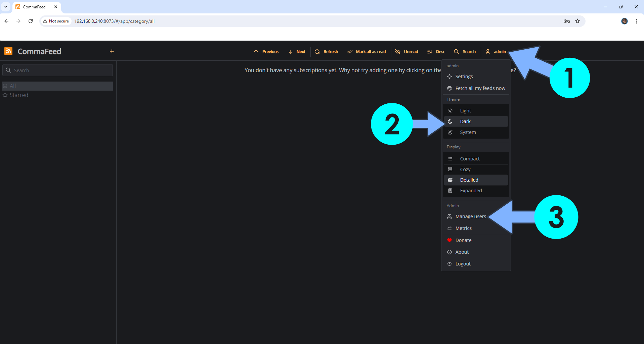Click the sidebar Search input field
Image resolution: width=644 pixels, height=344 pixels.
click(57, 70)
